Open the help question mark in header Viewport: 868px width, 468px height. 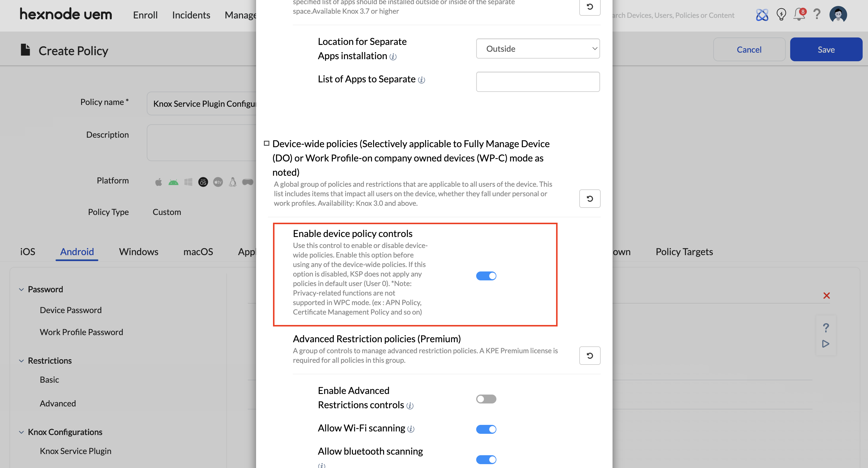817,14
